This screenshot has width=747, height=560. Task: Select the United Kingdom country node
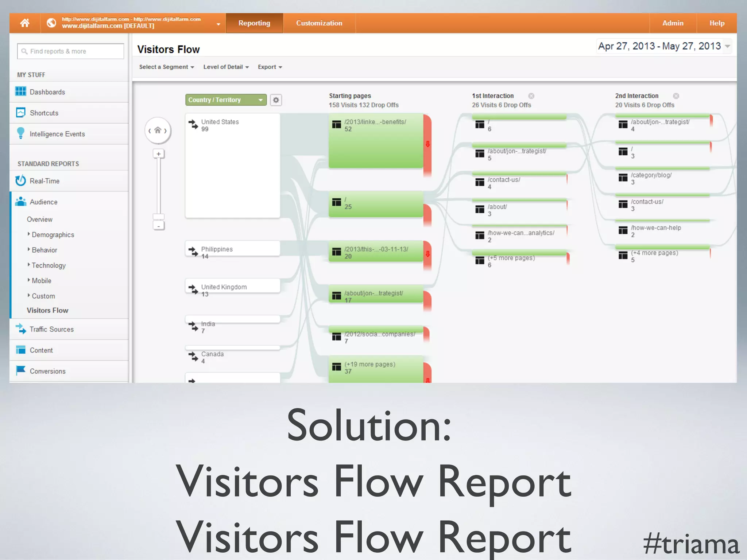click(x=233, y=286)
